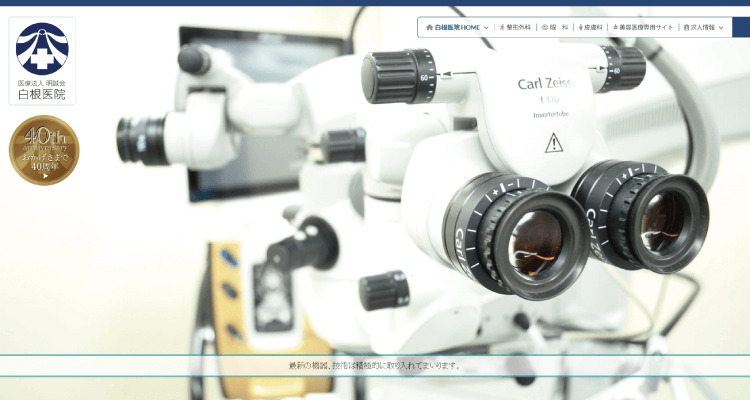Open the 求人情報 menu item
Screen dimensions: 750x400
pyautogui.click(x=699, y=28)
